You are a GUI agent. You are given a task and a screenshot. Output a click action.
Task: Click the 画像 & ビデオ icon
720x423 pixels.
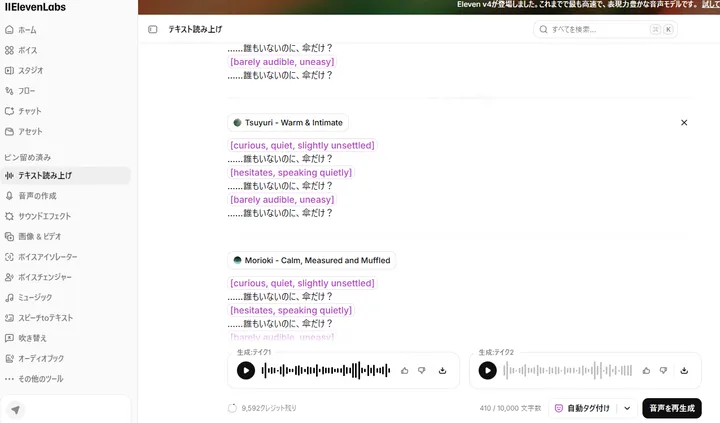pos(9,236)
